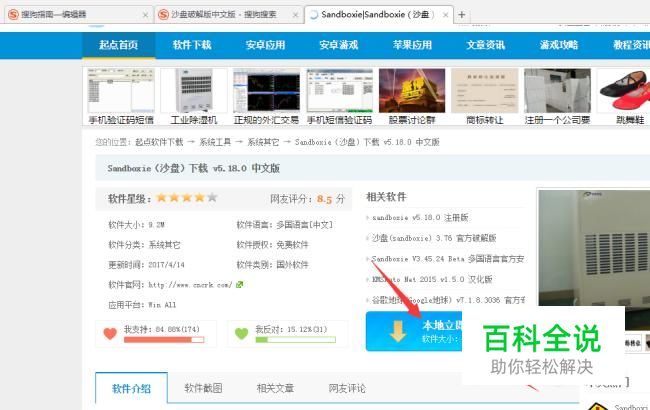The width and height of the screenshot is (650, 410).
Task: Click the dehumidifier ad image on right
Action: (x=594, y=248)
